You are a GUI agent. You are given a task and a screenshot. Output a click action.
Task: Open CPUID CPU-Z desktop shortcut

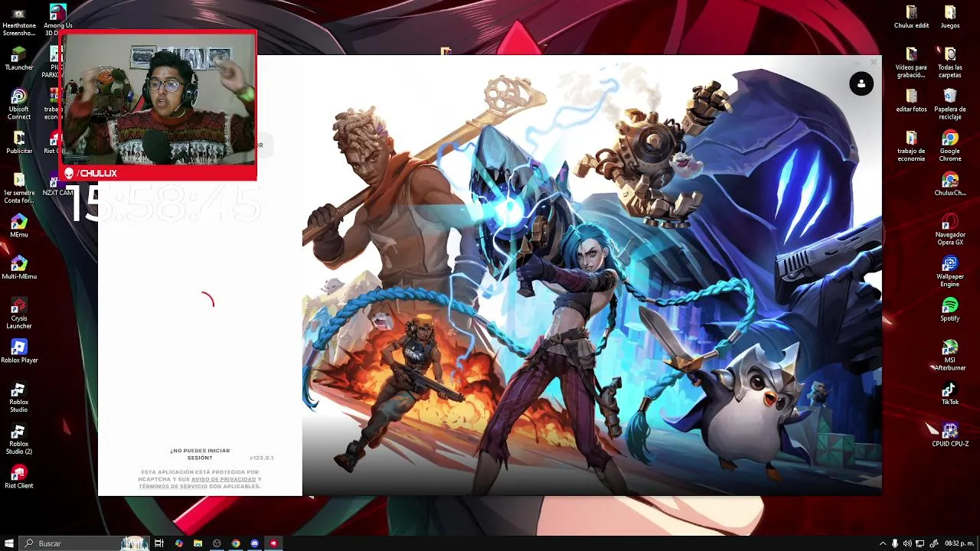coord(950,435)
